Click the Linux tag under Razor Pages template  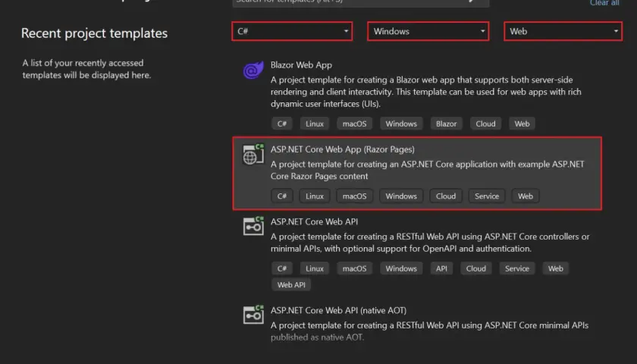pos(315,196)
